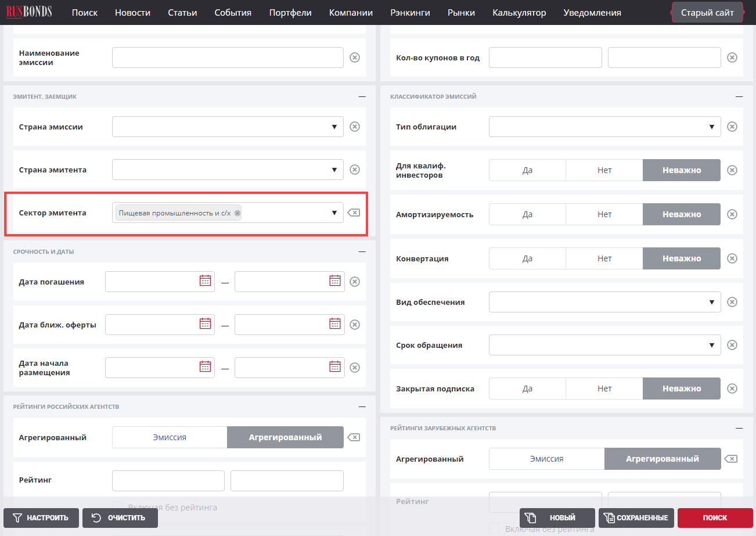
Task: Clear the Наименование эмиссии field
Action: point(355,57)
